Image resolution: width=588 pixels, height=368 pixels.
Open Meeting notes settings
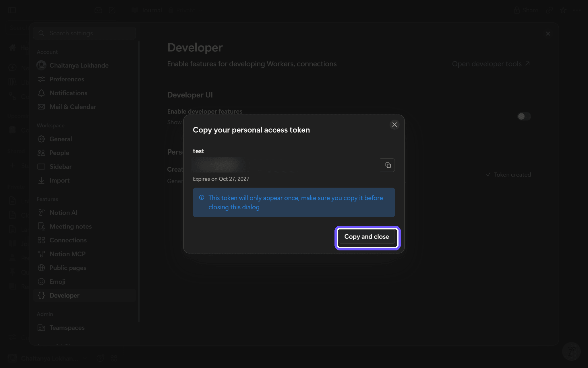tap(84, 226)
